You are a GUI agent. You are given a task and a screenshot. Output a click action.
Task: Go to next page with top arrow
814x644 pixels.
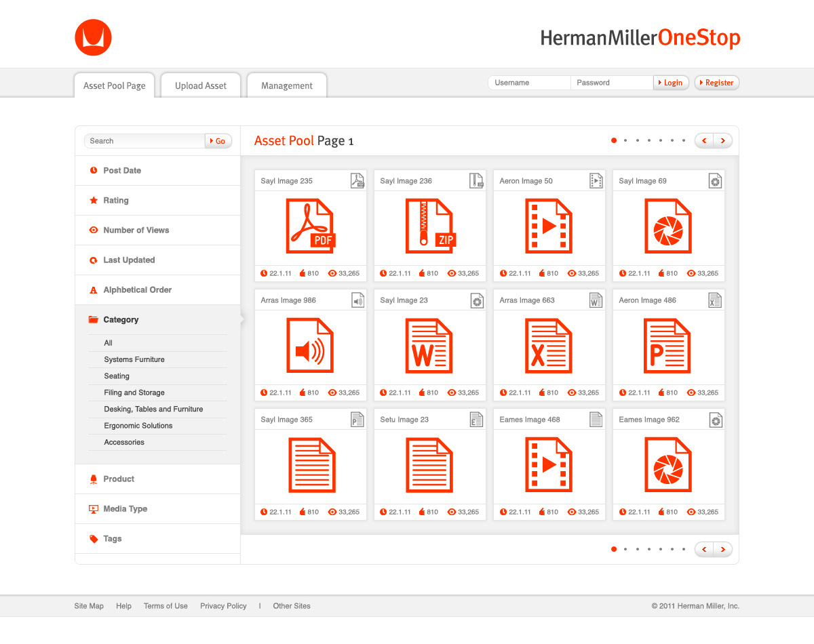click(x=722, y=140)
